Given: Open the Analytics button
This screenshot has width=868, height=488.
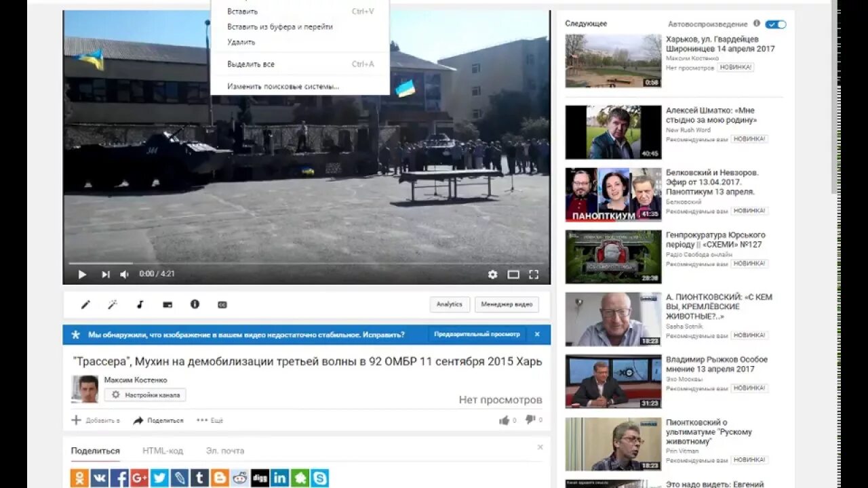Looking at the screenshot, I should coord(450,304).
